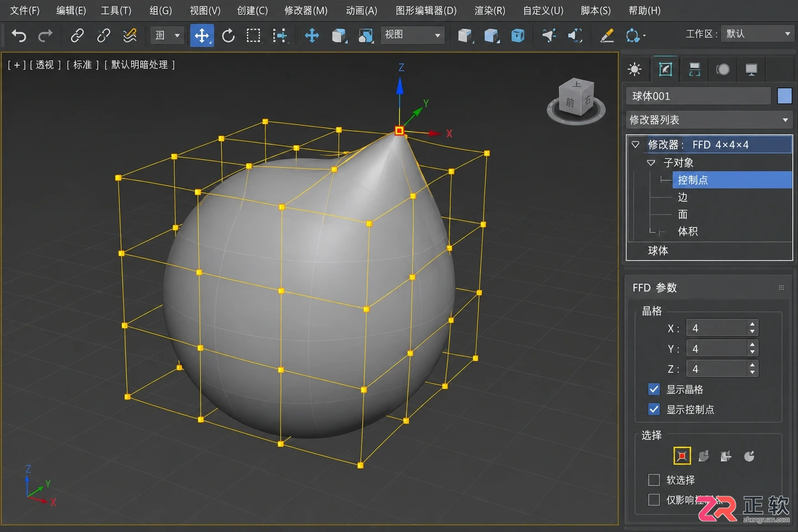798x532 pixels.
Task: Open the Create panel sun icon
Action: [635, 69]
